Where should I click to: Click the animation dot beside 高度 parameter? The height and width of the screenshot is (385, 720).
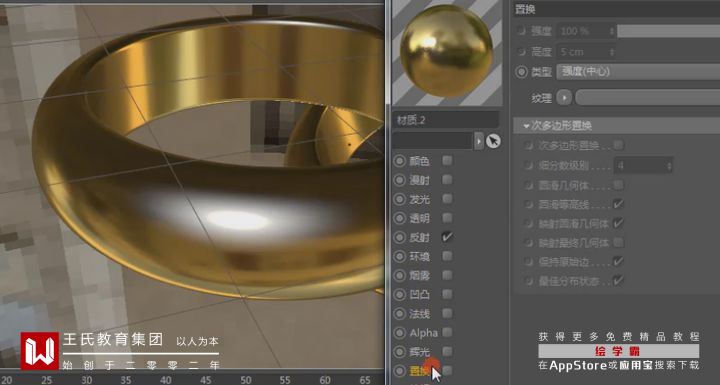(521, 51)
